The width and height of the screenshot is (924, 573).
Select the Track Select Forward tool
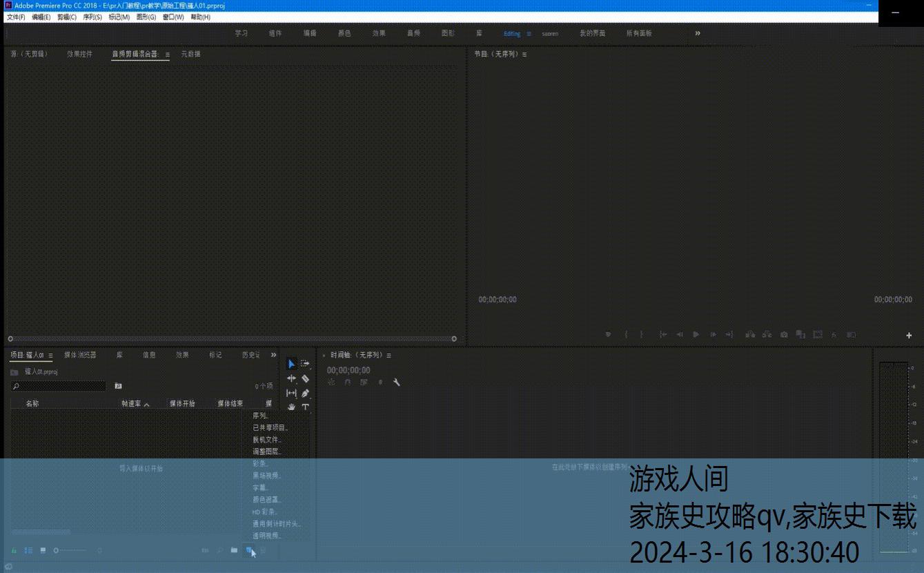point(305,364)
